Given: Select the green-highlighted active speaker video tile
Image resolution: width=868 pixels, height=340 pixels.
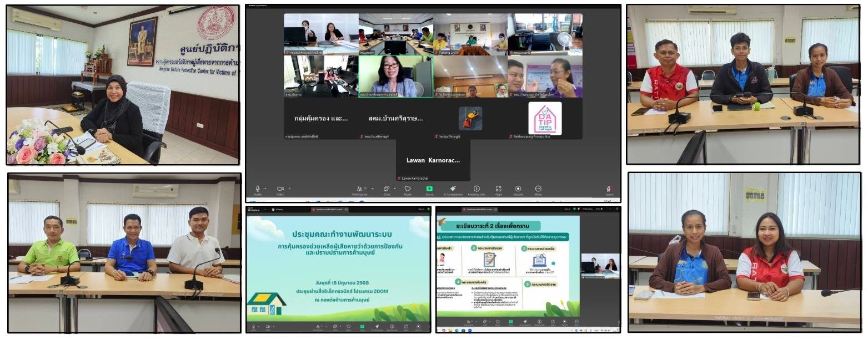Looking at the screenshot, I should pos(396,77).
